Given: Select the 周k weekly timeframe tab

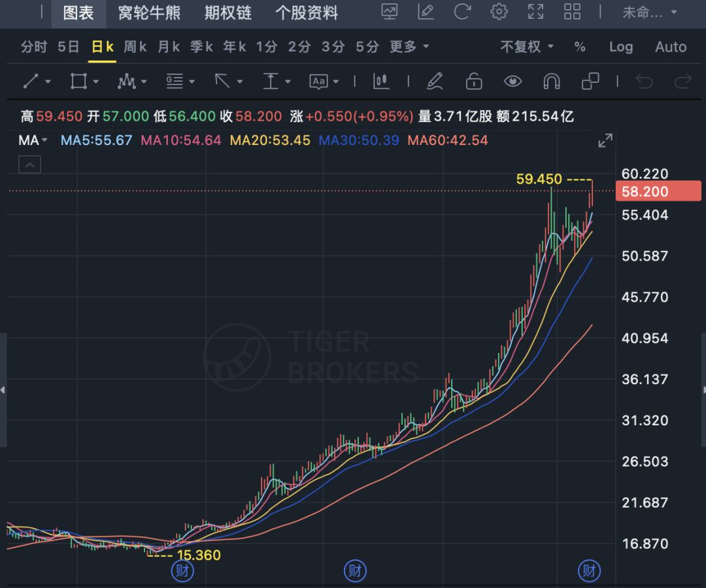Looking at the screenshot, I should click(135, 46).
